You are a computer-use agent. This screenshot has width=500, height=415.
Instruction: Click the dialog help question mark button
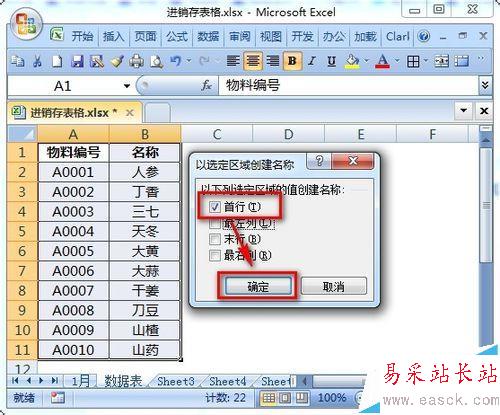click(x=319, y=161)
